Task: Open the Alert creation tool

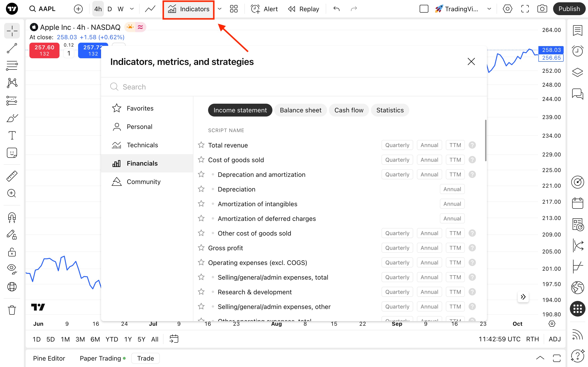Action: coord(264,9)
